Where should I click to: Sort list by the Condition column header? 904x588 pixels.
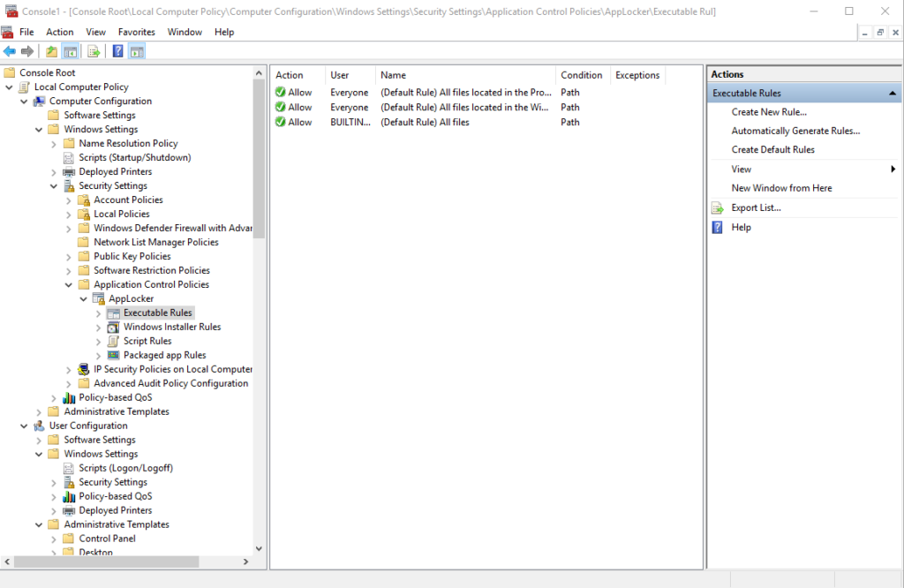[583, 75]
